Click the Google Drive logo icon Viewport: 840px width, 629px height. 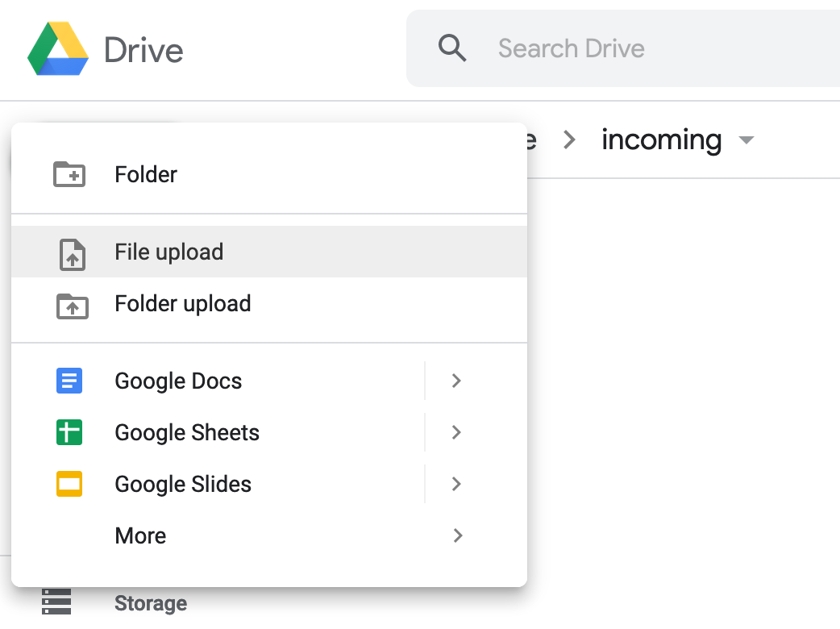(x=58, y=49)
